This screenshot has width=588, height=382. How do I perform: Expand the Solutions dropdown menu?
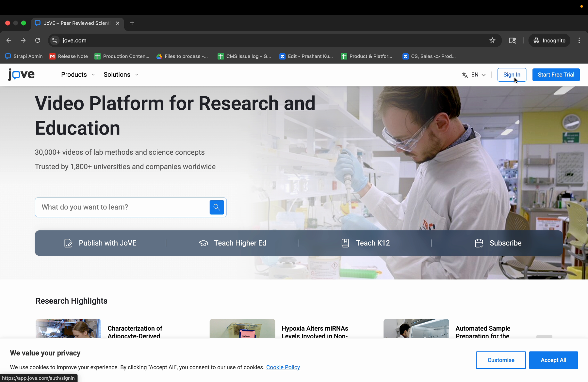coord(121,75)
